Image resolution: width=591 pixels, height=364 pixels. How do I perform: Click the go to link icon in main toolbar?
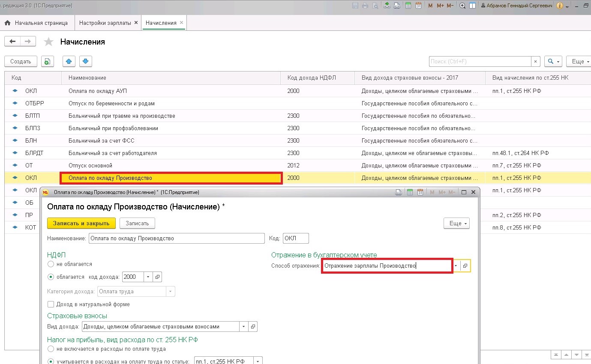(397, 6)
